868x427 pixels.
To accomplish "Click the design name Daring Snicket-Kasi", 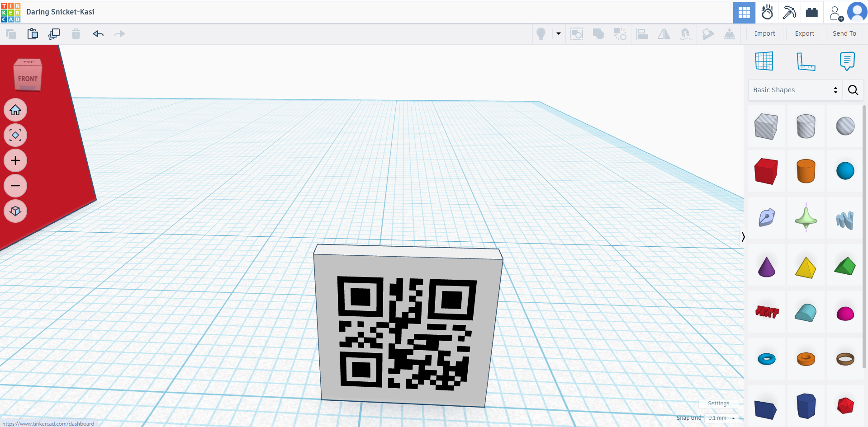I will pos(60,12).
